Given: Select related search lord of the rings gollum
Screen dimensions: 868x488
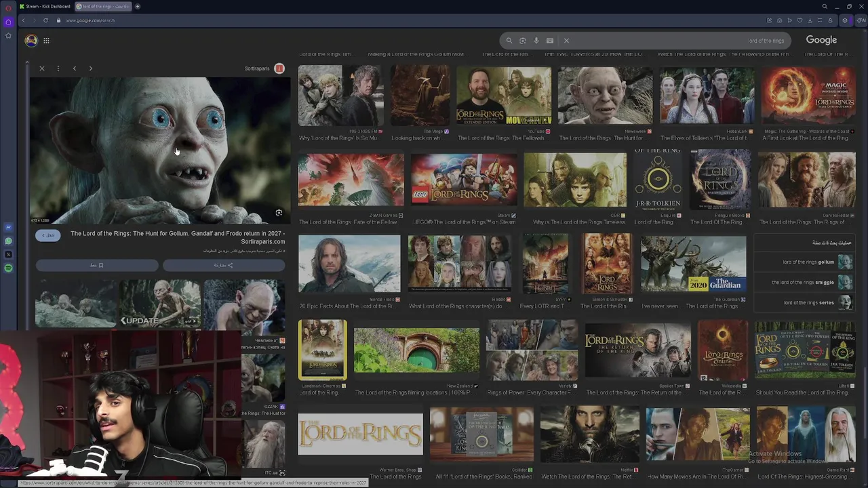Looking at the screenshot, I should [x=817, y=262].
